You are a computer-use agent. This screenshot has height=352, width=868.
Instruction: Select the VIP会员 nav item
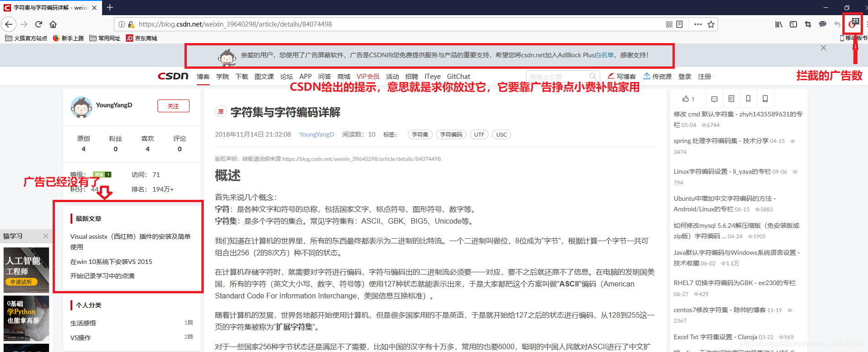coord(368,77)
